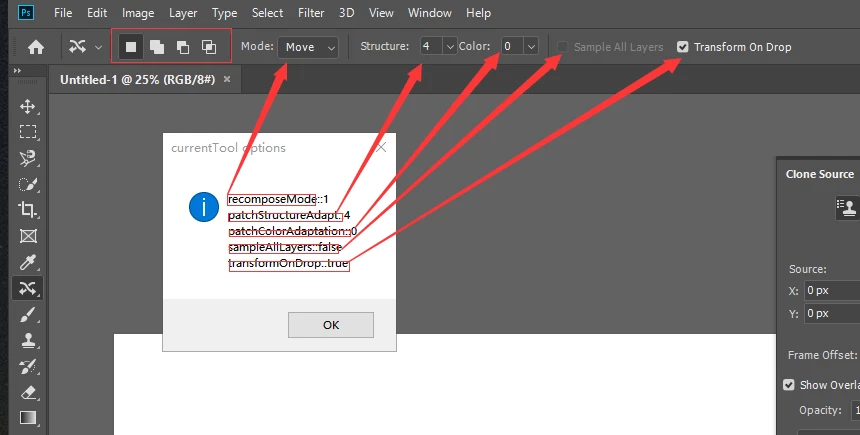Close the Untitled-1 document tab
Viewport: 860px width, 435px height.
(x=227, y=79)
